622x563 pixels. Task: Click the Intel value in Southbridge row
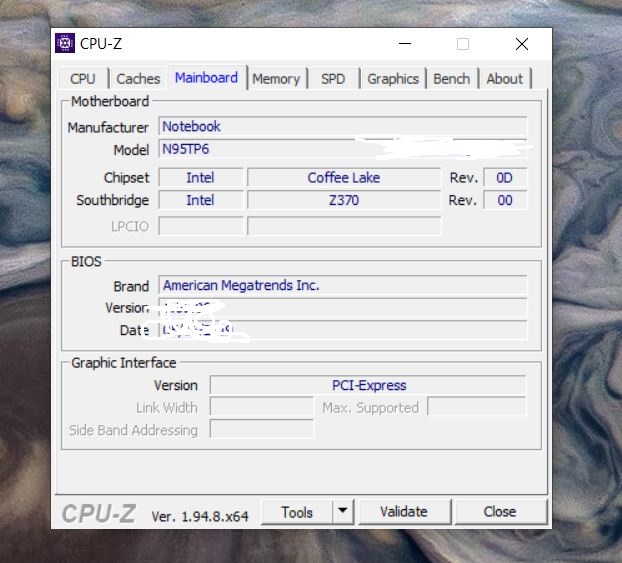point(201,200)
